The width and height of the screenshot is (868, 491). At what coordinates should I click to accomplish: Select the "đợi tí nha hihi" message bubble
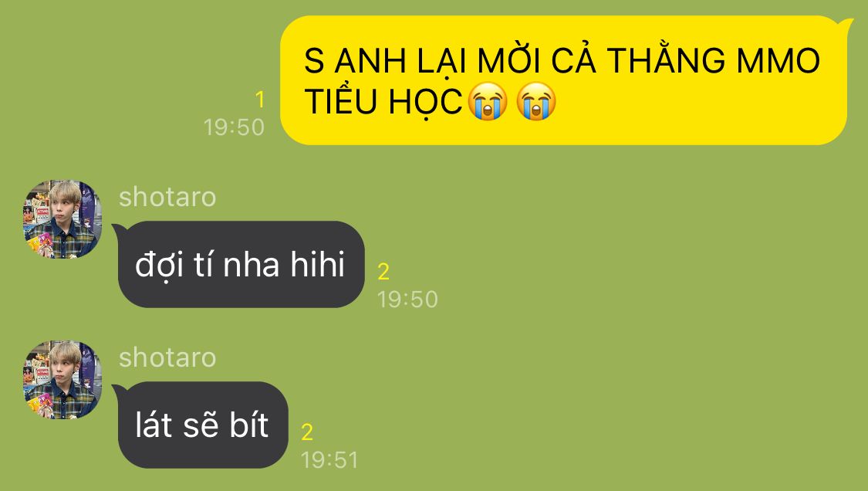[239, 264]
